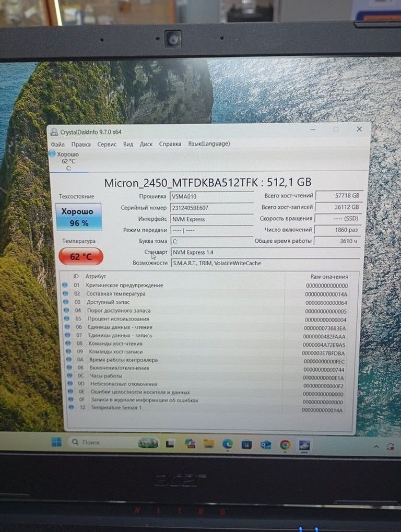
Task: Click the Атрибут column header
Action: pos(96,277)
